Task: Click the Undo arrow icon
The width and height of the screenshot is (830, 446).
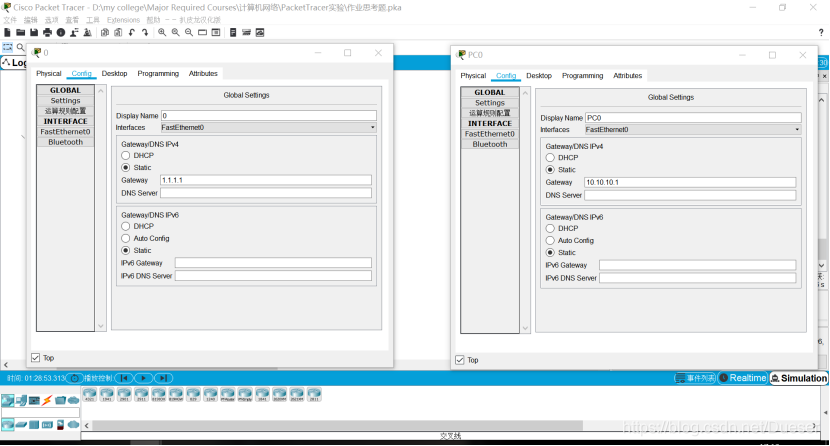Action: [x=132, y=32]
